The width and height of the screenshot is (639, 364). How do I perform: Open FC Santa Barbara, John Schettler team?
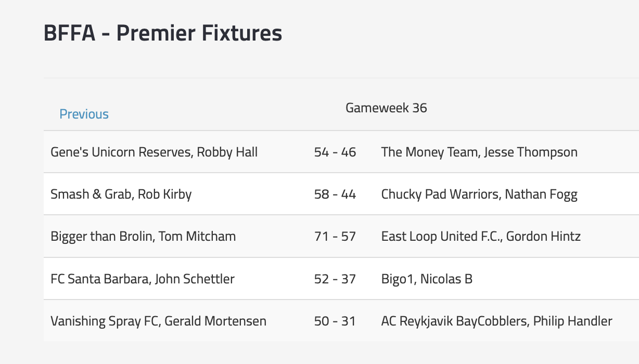[143, 279]
